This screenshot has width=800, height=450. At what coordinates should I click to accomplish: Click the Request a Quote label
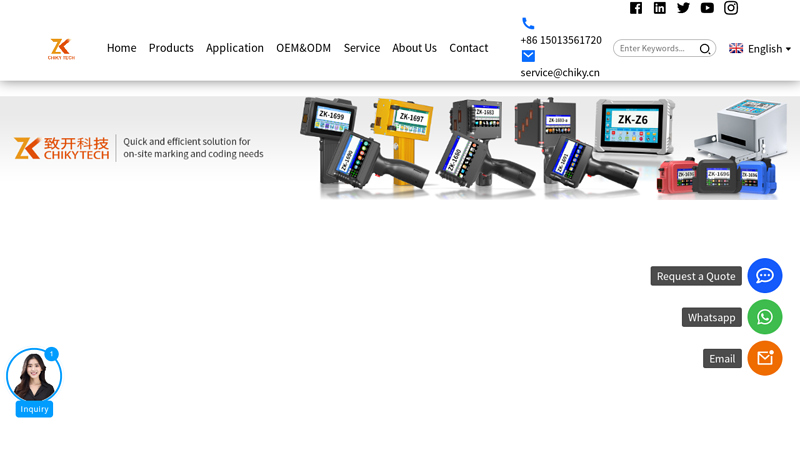[x=696, y=276]
